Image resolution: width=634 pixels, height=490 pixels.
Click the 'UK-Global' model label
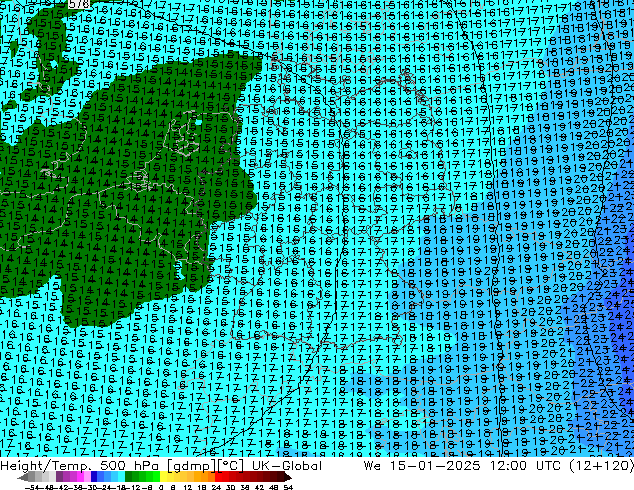click(283, 466)
